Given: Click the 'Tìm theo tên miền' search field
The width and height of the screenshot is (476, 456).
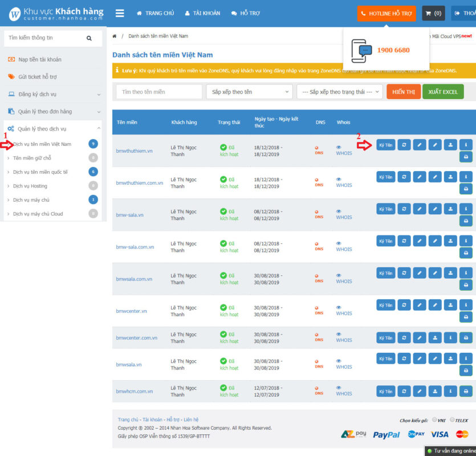Looking at the screenshot, I should tap(159, 92).
